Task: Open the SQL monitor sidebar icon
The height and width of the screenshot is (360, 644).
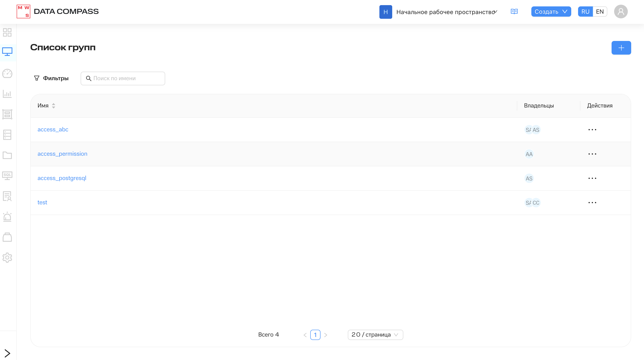Action: [7, 176]
